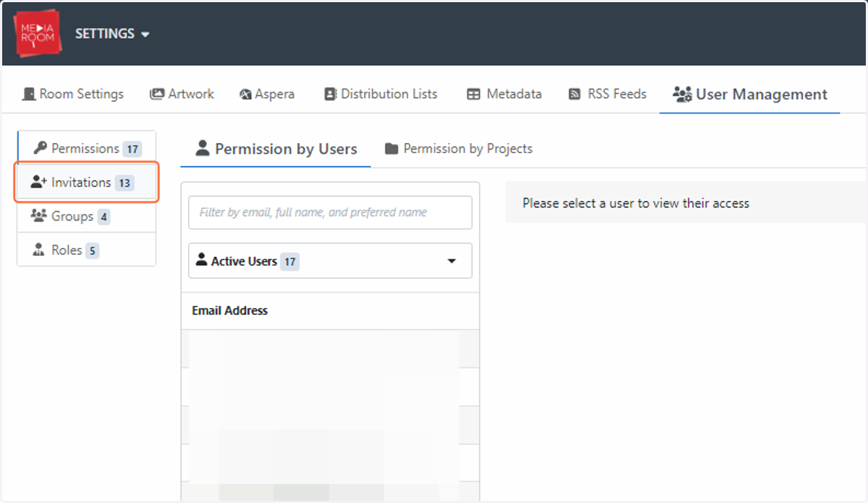Click the key icon beside Permissions
This screenshot has height=503, width=868.
coord(40,148)
